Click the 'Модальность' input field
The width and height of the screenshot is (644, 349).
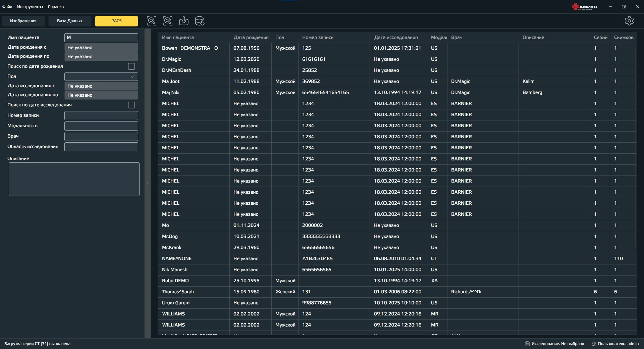click(101, 126)
